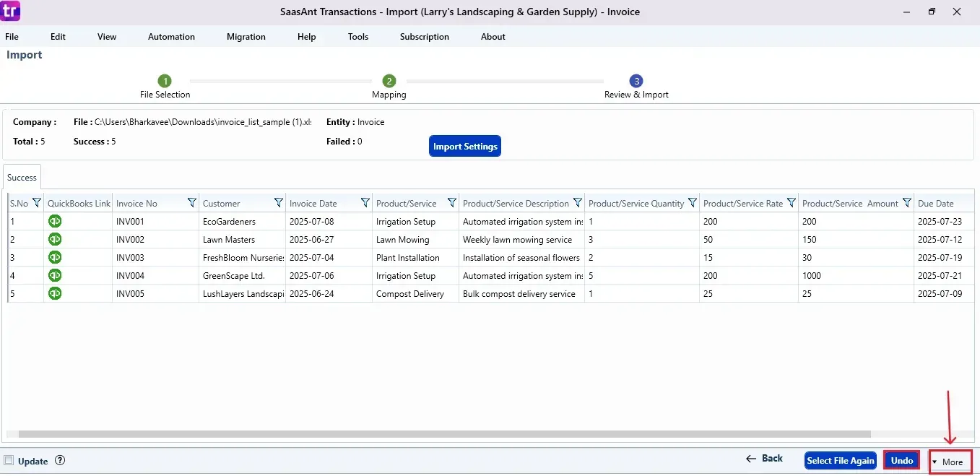The image size is (980, 476).
Task: Filter the Product/Service Amount column
Action: tap(906, 203)
